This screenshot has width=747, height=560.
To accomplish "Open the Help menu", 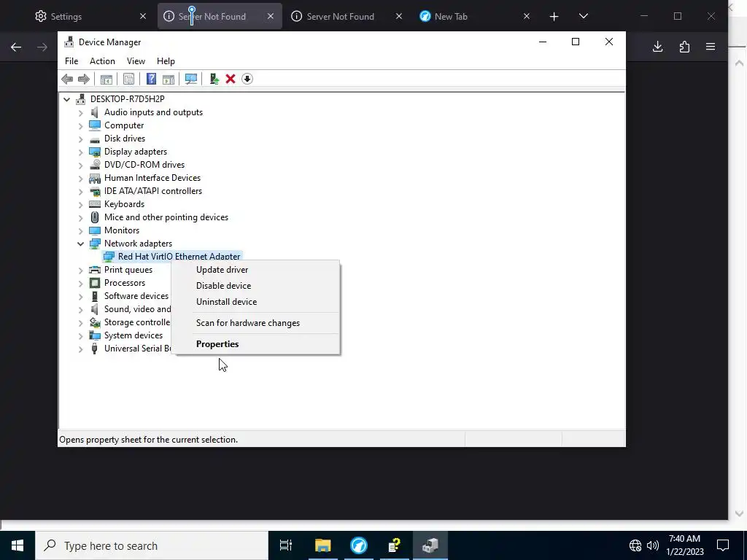I will click(x=166, y=61).
